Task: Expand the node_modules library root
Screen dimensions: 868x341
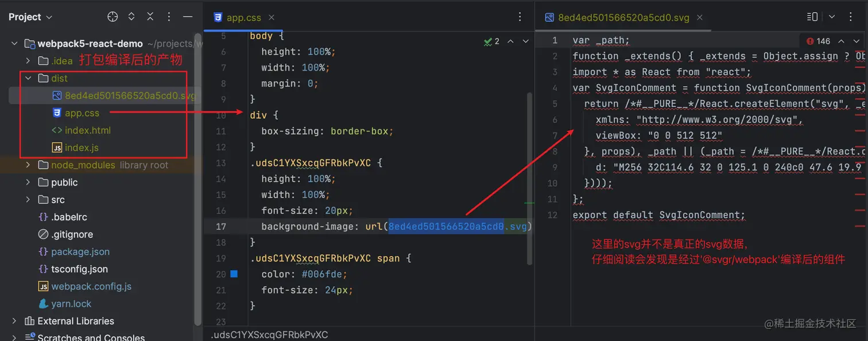Action: (27, 165)
